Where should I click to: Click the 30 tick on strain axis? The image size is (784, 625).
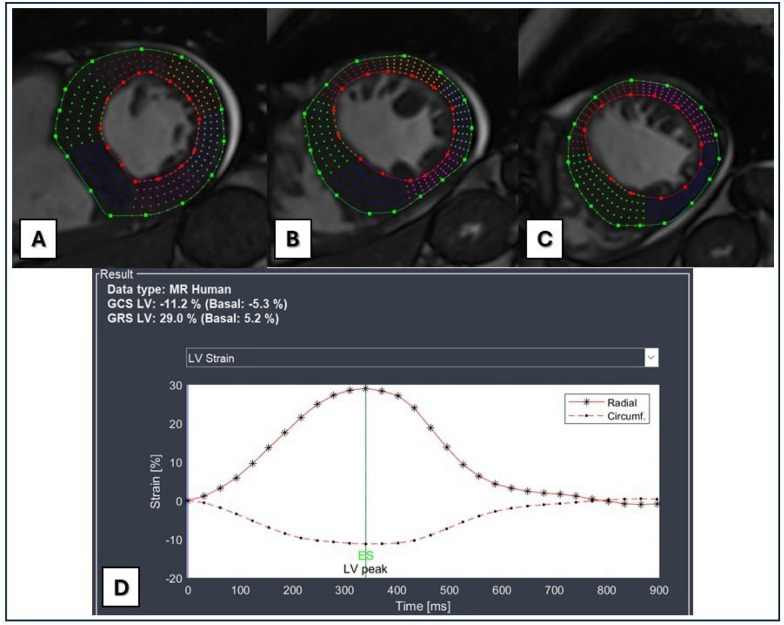pyautogui.click(x=176, y=386)
